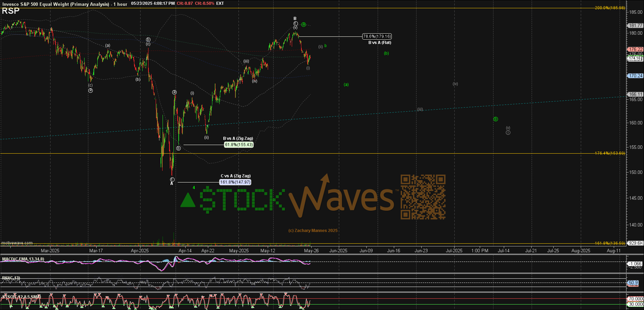Click the Jun-2025 date axis label
Image resolution: width=644 pixels, height=310 pixels.
pyautogui.click(x=338, y=250)
